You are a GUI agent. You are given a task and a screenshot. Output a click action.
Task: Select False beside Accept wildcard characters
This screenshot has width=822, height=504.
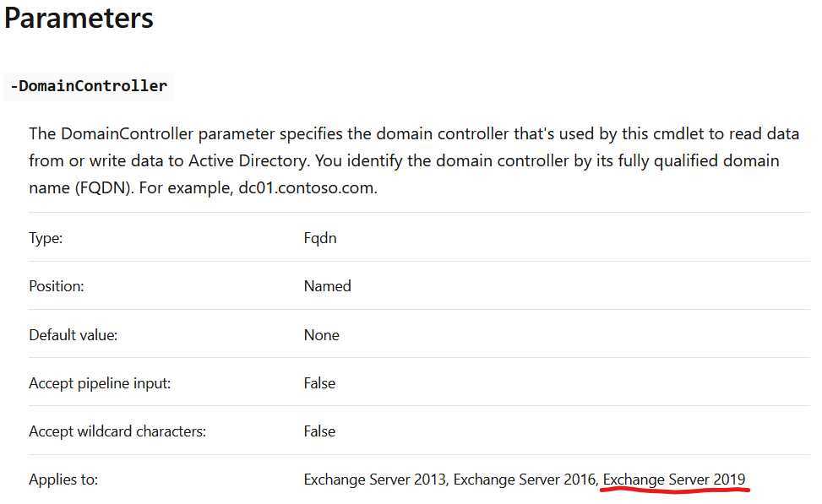[319, 431]
